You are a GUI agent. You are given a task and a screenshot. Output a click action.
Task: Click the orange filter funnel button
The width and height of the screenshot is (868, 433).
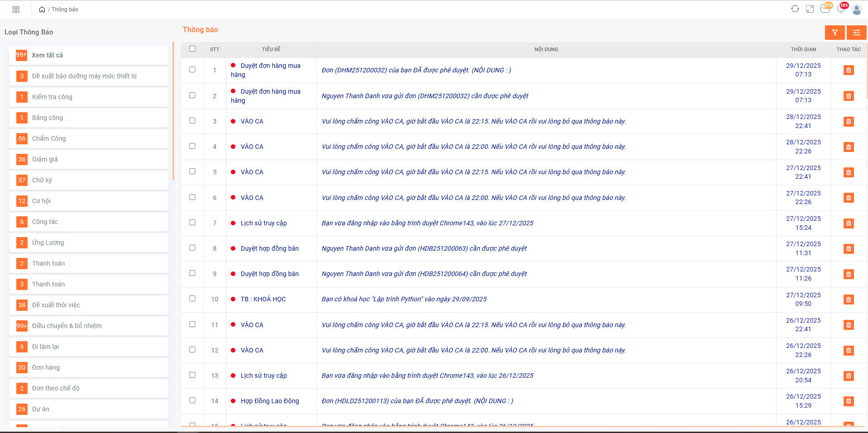835,33
